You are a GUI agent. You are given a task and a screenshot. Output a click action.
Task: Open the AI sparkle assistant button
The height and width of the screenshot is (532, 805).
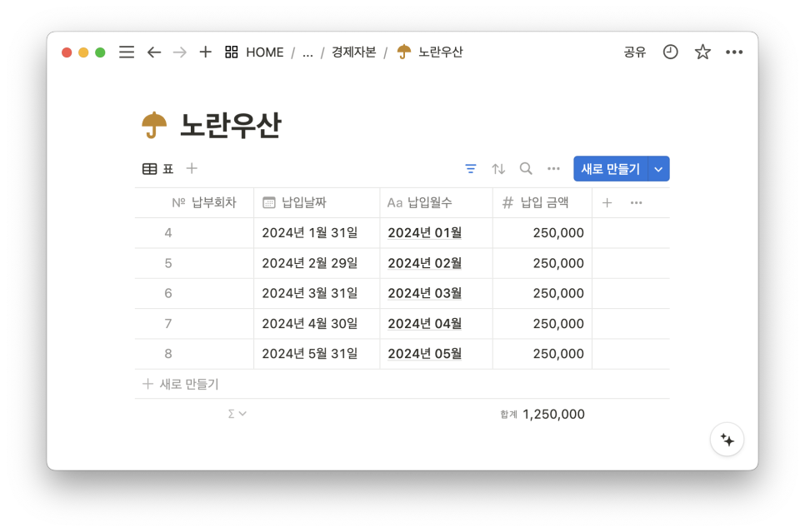tap(727, 440)
